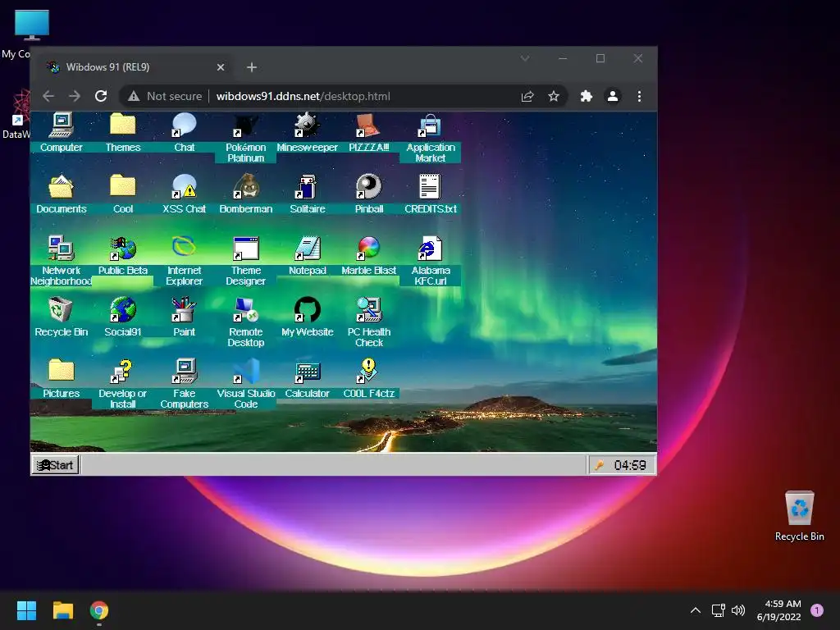
Task: Open the Windows Start menu on taskbar
Action: coord(26,610)
